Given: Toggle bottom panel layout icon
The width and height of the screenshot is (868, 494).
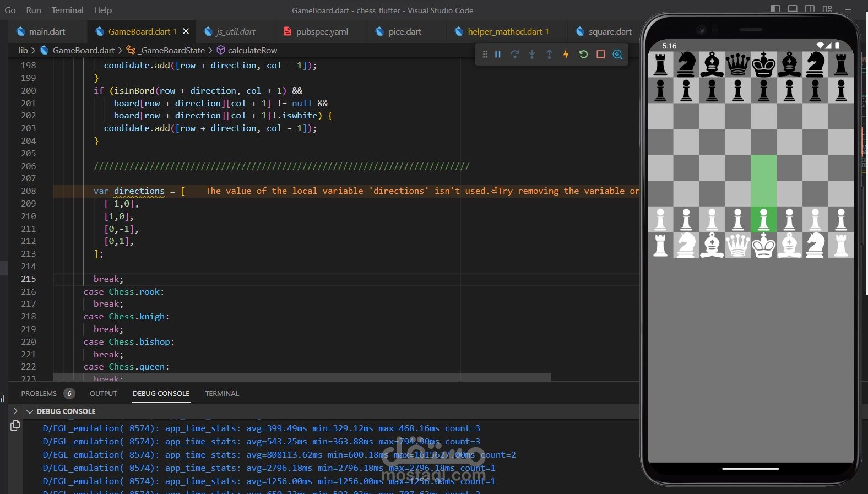Looking at the screenshot, I should [793, 8].
